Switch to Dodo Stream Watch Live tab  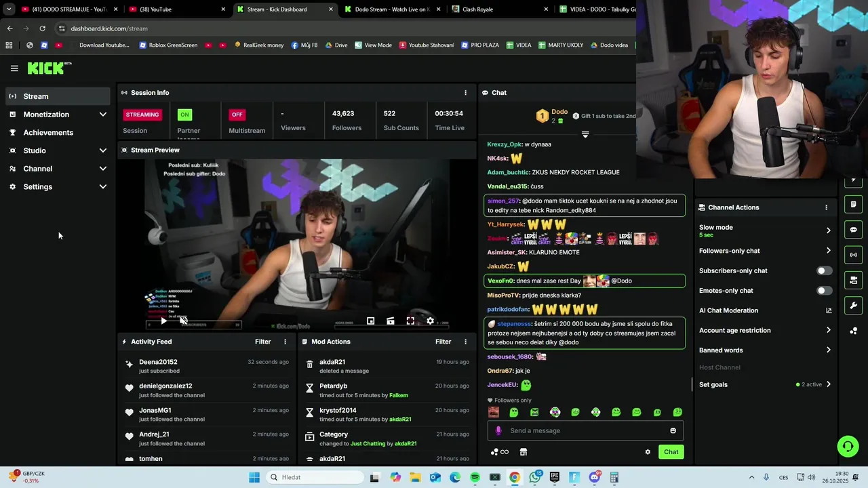391,9
